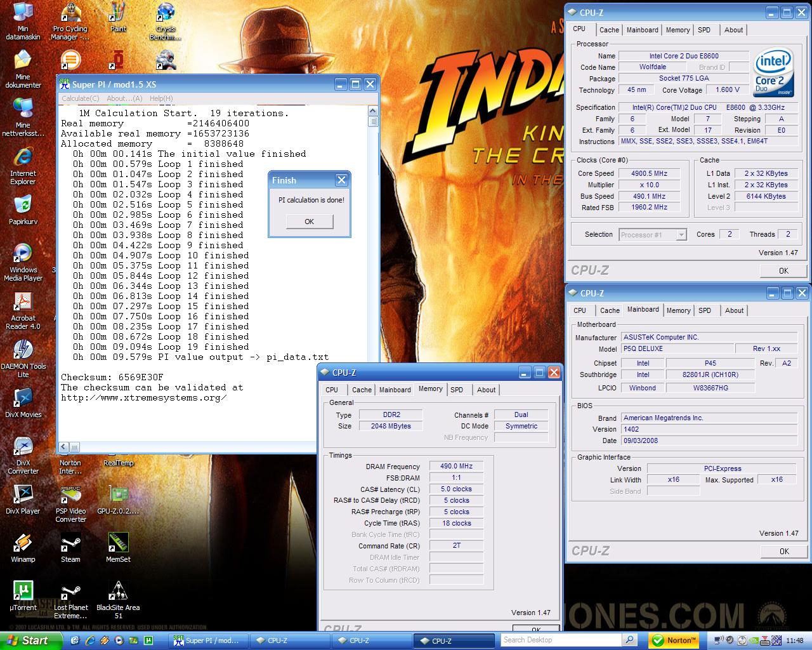This screenshot has width=812, height=650.
Task: Close the Finish dialog with X
Action: tap(341, 180)
